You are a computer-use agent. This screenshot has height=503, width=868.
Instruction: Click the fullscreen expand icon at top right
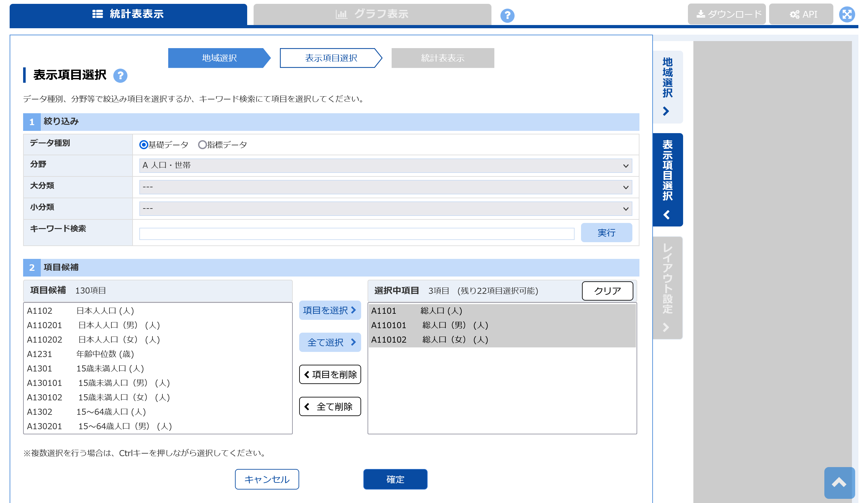click(846, 14)
